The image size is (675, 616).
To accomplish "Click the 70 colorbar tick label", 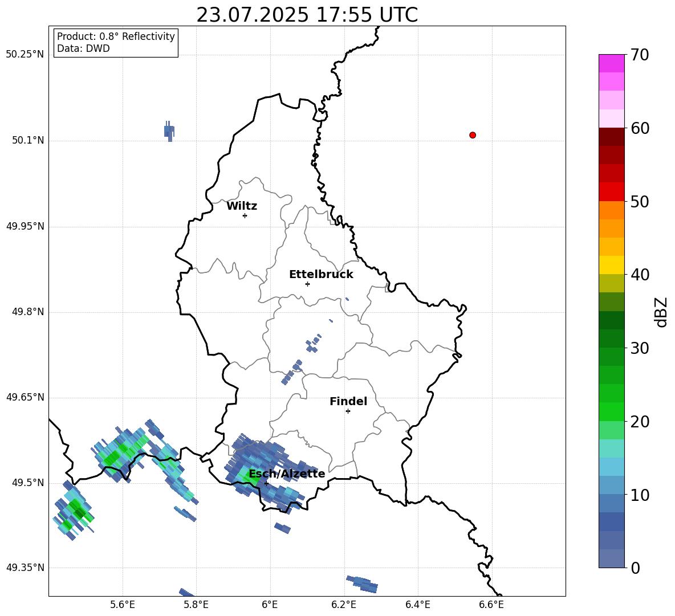I will tap(640, 55).
